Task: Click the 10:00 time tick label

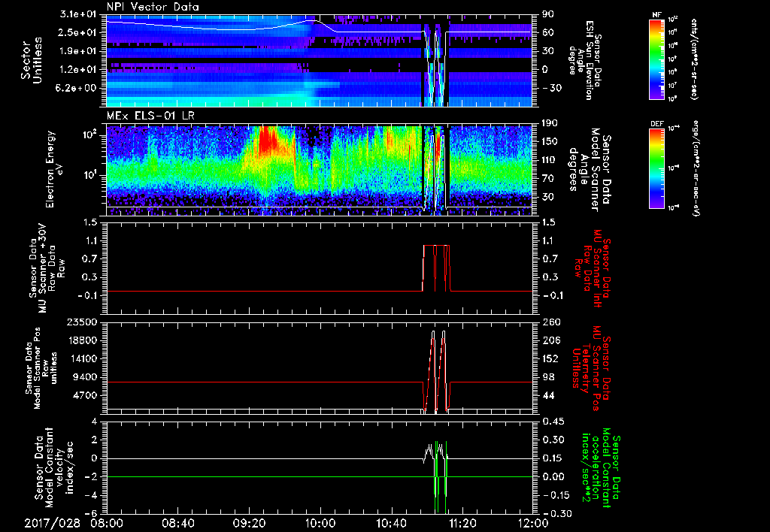Action: tap(320, 523)
